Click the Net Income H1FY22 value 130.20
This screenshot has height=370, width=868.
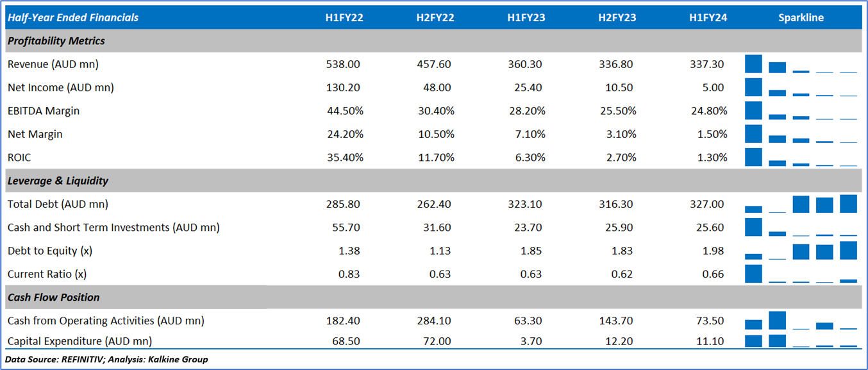[x=344, y=88]
